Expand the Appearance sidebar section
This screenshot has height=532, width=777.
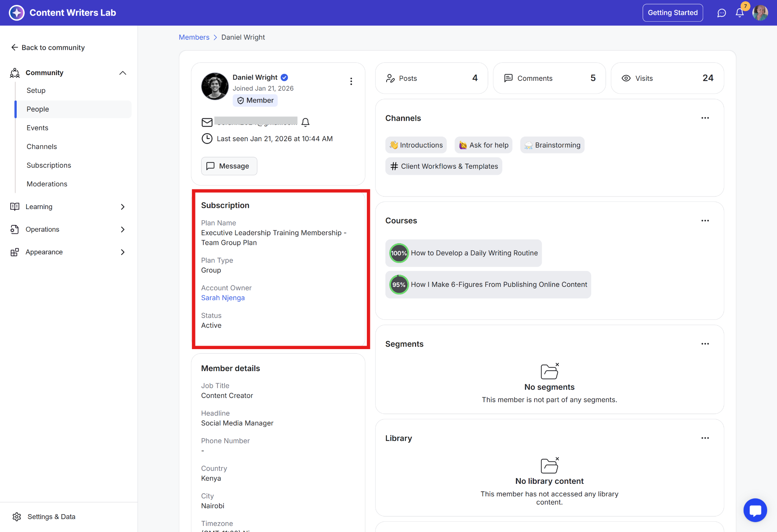click(123, 252)
